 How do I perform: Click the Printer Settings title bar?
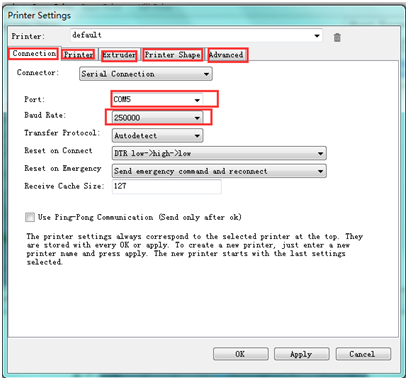click(203, 15)
